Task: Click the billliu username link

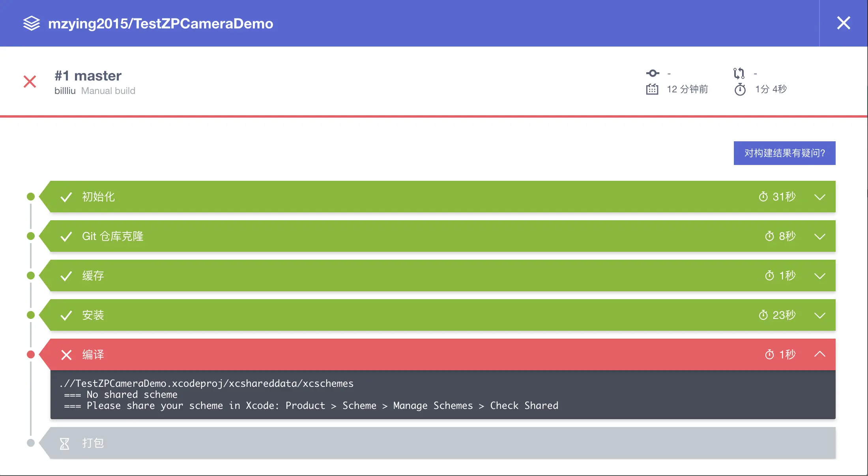Action: 65,91
